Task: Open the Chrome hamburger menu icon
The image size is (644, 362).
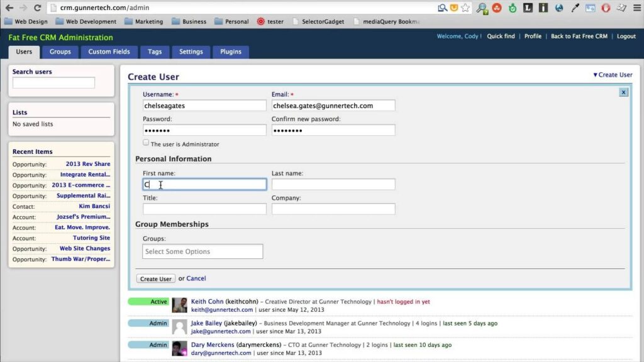Action: tap(636, 8)
